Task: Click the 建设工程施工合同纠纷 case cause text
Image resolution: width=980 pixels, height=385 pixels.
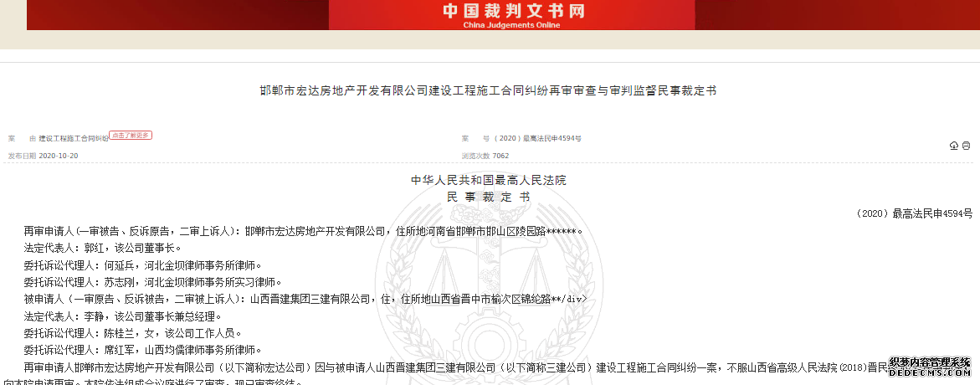Action: click(x=74, y=138)
